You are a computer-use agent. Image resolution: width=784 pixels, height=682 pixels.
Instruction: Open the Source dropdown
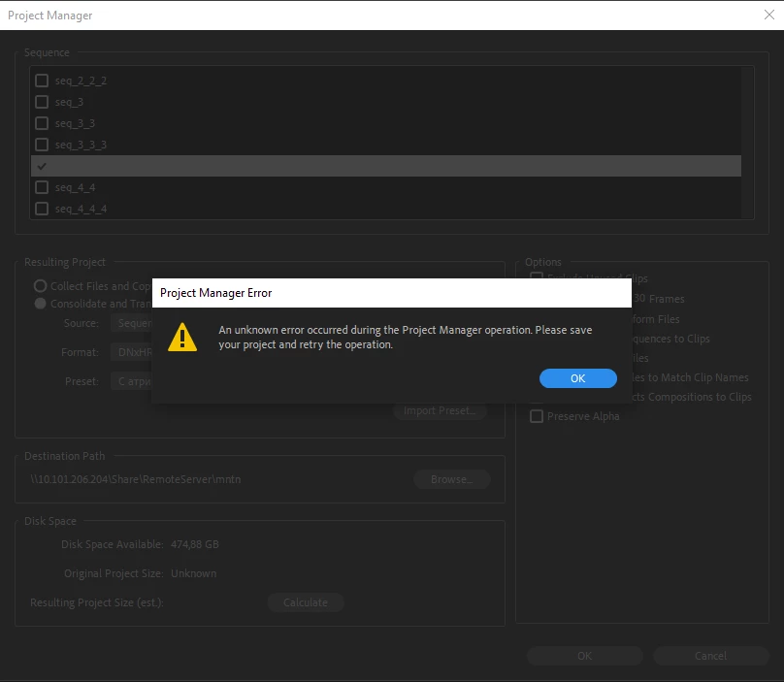point(132,323)
